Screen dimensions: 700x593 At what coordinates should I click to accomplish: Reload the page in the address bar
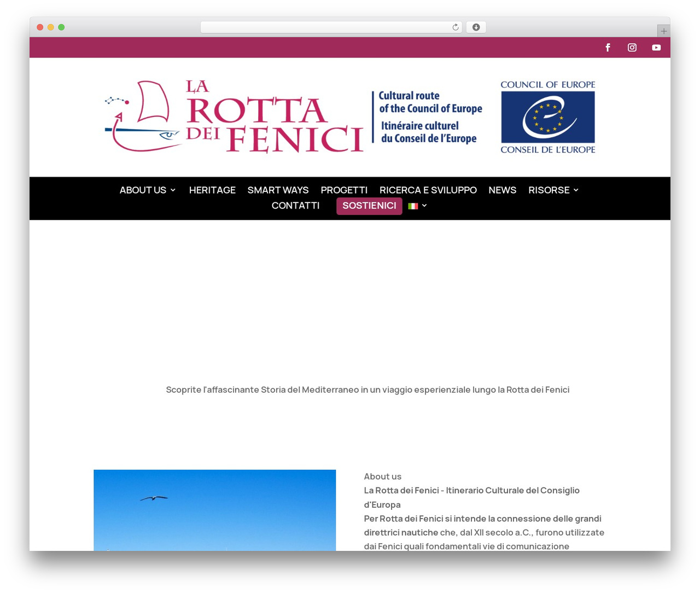[x=456, y=27]
